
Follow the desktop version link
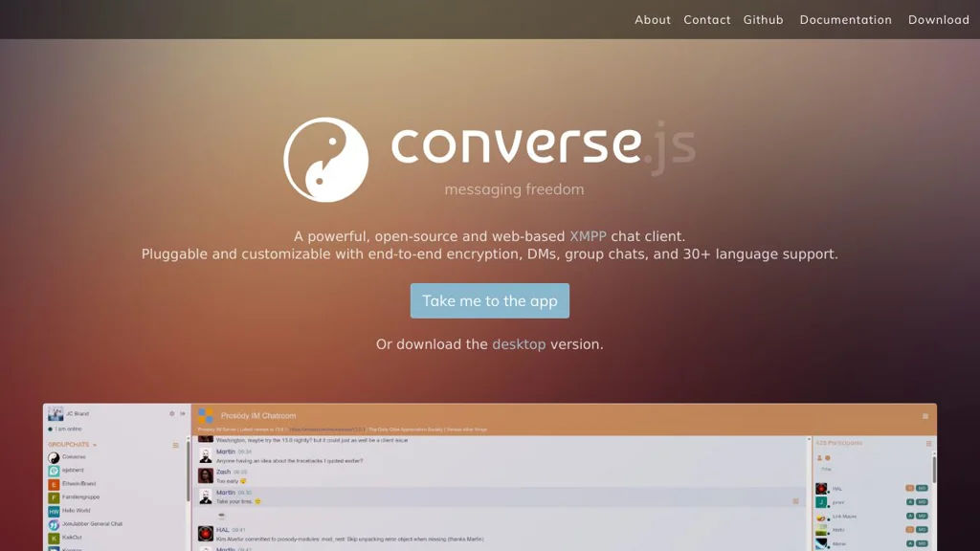[x=519, y=344]
